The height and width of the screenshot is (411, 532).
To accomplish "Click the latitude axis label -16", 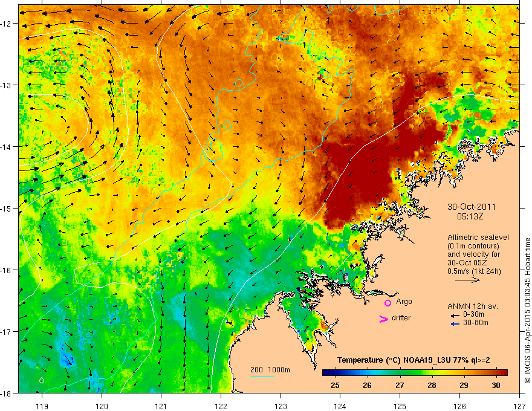I will (6, 270).
